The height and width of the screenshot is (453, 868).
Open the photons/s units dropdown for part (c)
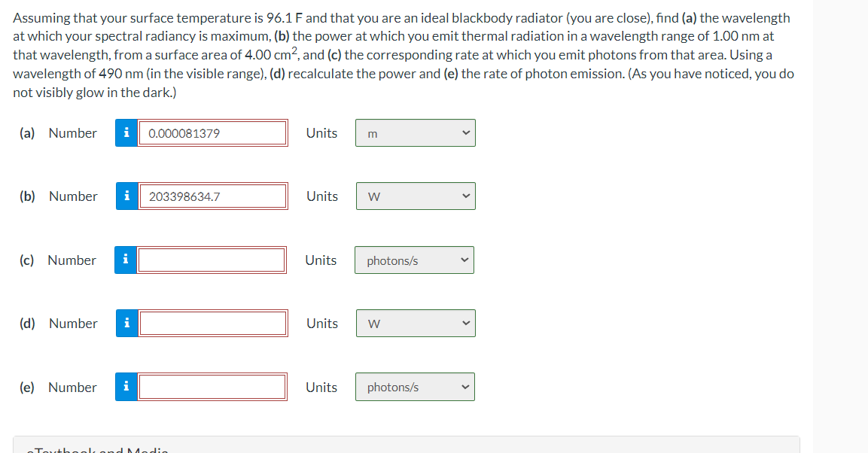[414, 260]
